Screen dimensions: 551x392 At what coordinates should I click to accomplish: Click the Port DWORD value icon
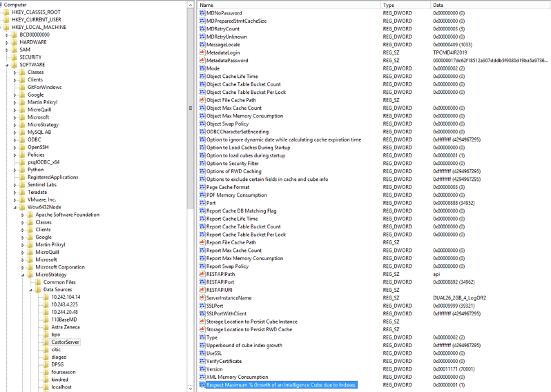click(x=202, y=203)
